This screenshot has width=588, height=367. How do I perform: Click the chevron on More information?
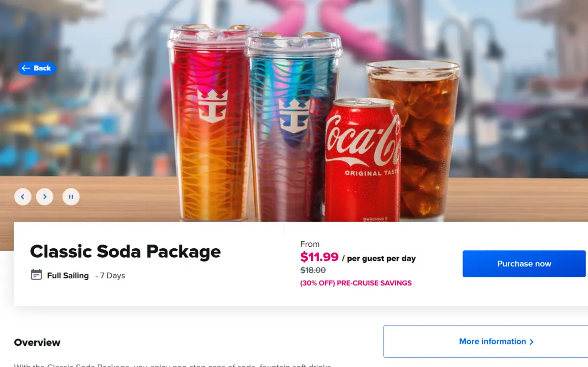(532, 341)
